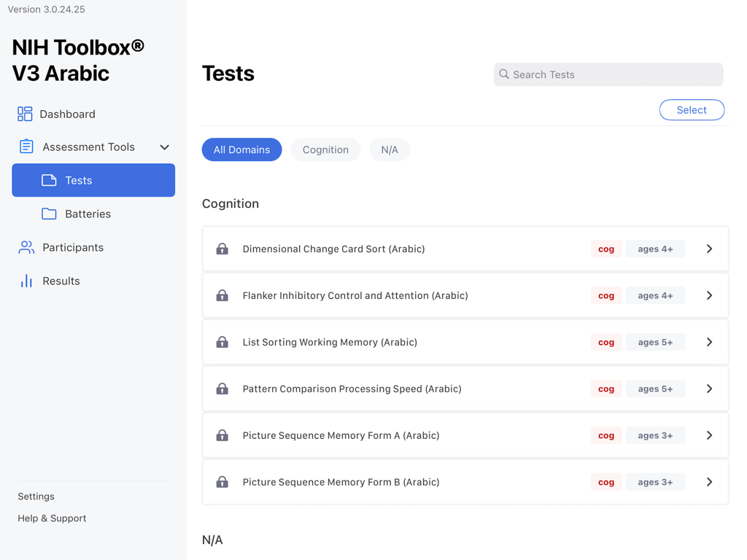The width and height of the screenshot is (747, 560).
Task: Collapse the Assessment Tools section chevron
Action: pyautogui.click(x=165, y=147)
